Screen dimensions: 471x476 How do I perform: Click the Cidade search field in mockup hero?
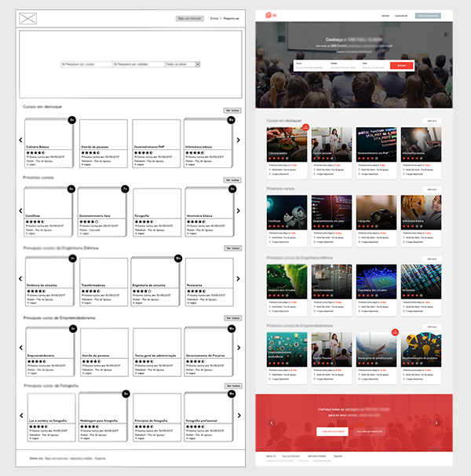(344, 65)
